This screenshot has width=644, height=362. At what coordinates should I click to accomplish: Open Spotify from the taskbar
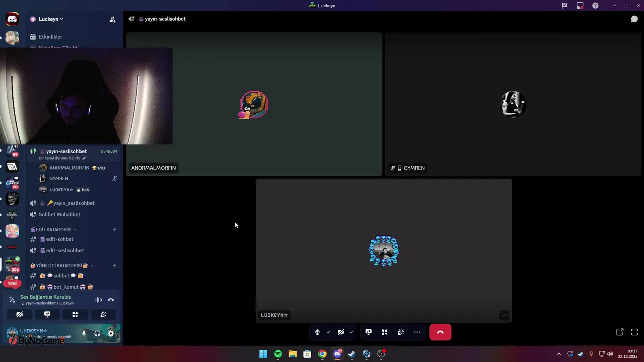pos(278,354)
